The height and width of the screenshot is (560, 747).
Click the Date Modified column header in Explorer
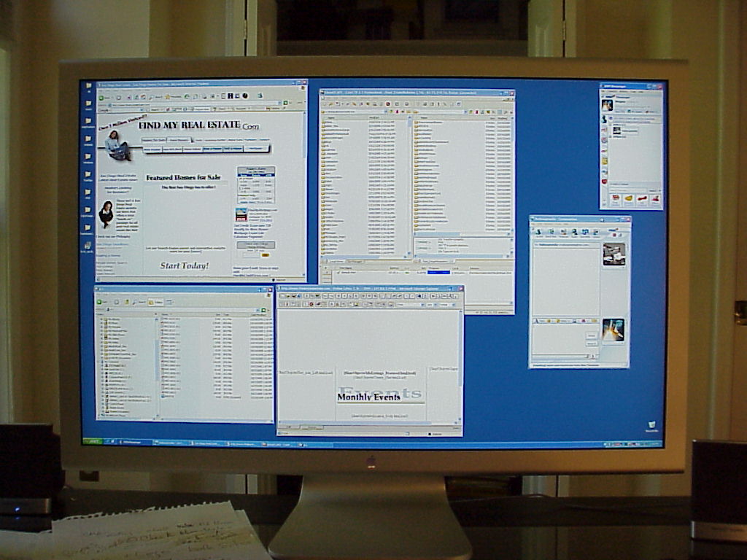click(x=260, y=314)
